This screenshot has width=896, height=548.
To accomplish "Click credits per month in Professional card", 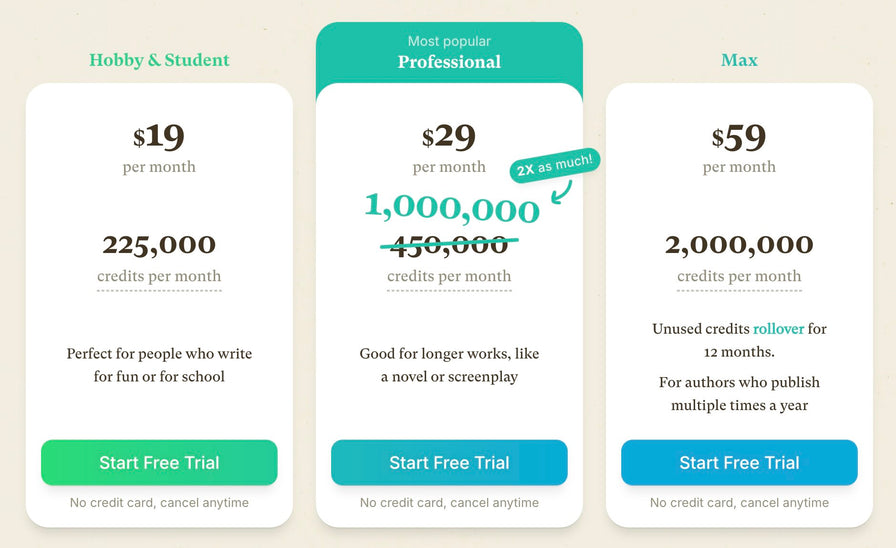I will pos(449,277).
